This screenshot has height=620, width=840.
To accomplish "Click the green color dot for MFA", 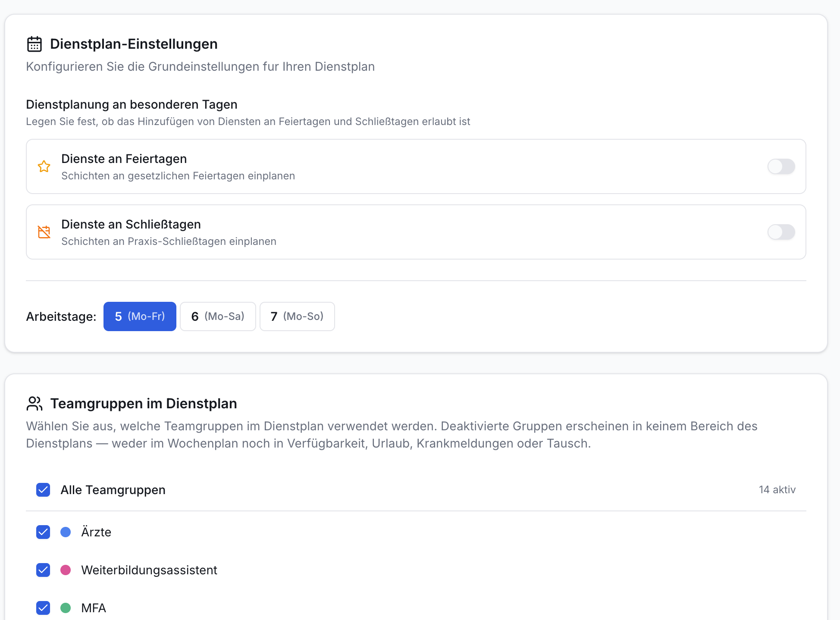I will (x=66, y=608).
